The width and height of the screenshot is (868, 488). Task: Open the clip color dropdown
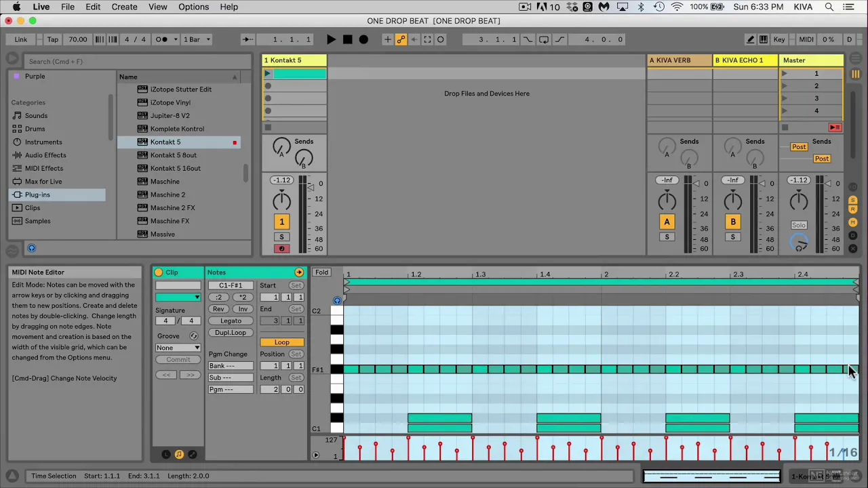tap(178, 297)
